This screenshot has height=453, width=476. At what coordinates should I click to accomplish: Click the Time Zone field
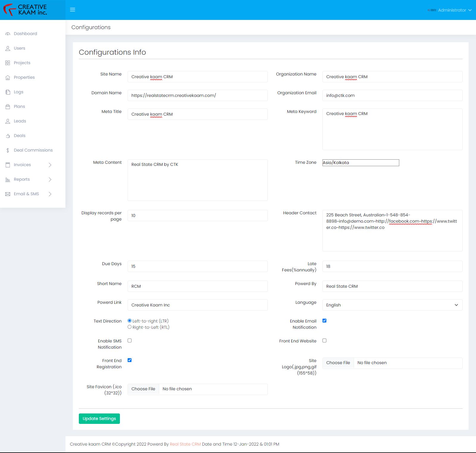[x=361, y=163]
